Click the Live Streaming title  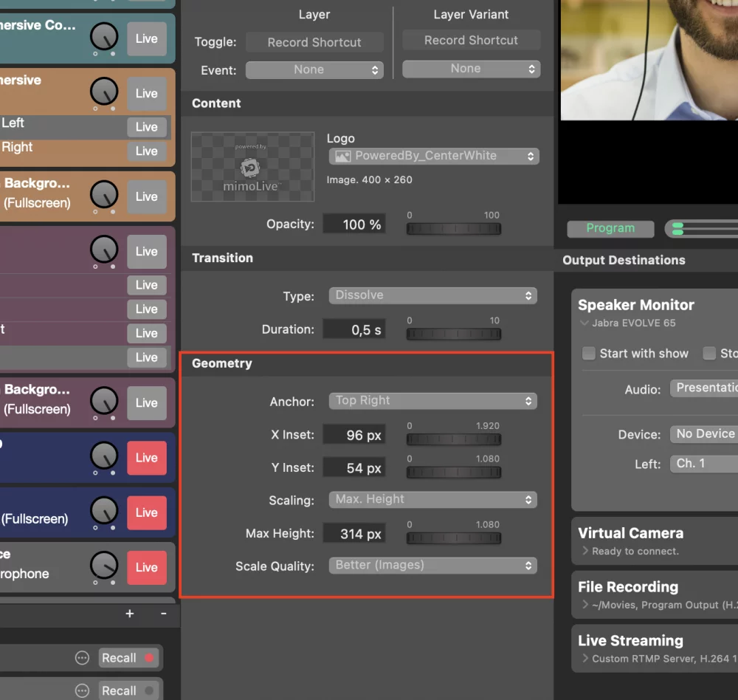click(631, 640)
